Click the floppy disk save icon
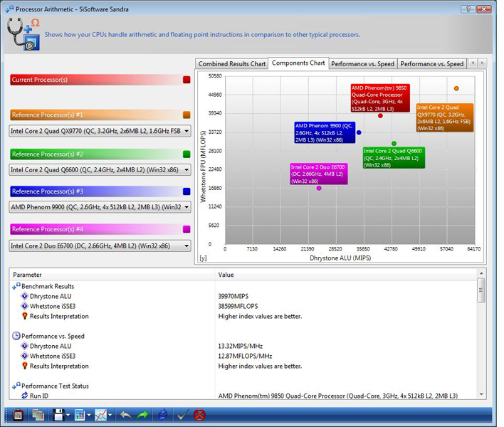Viewport: 504px width, 427px height. [x=59, y=415]
